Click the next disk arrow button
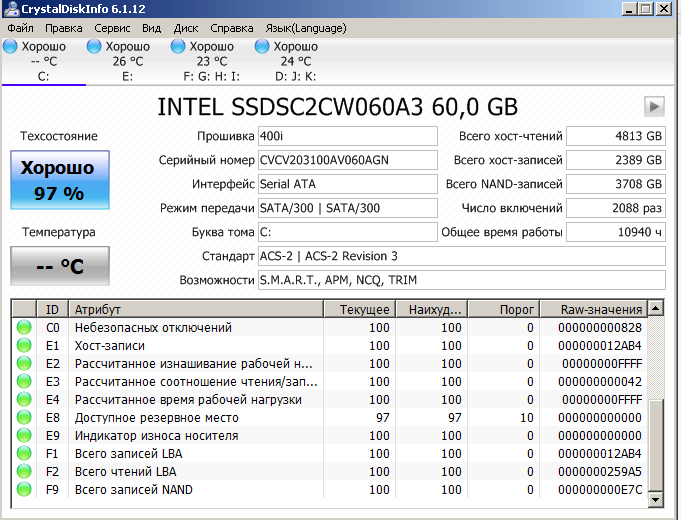This screenshot has width=681, height=520. [x=654, y=106]
